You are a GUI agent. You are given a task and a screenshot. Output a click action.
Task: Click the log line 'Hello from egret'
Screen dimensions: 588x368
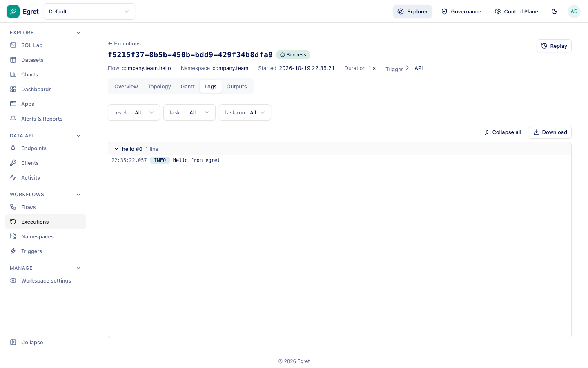[196, 160]
